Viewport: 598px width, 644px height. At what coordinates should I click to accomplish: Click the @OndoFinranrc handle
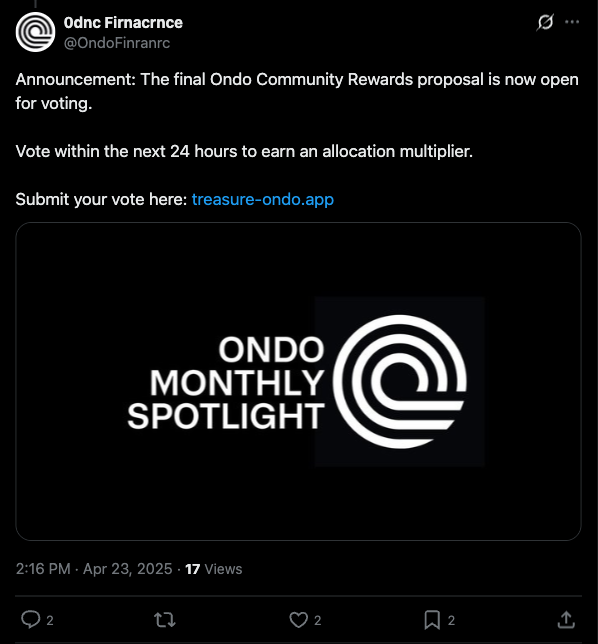117,43
